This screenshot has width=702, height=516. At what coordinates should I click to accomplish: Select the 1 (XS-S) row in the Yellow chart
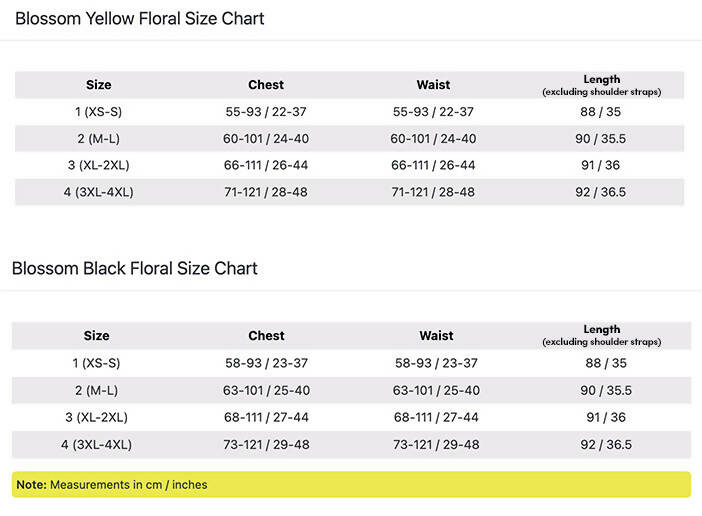coord(98,112)
